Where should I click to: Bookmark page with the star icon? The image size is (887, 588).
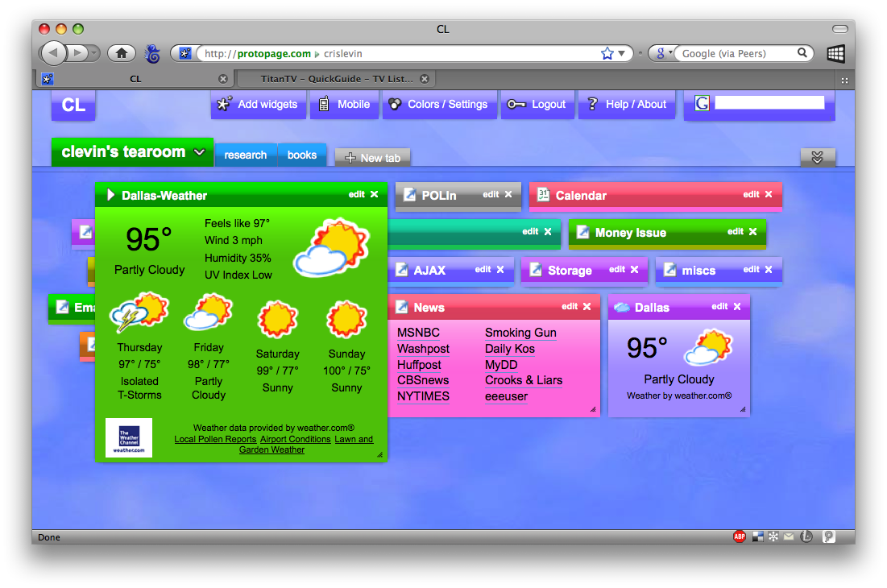607,54
